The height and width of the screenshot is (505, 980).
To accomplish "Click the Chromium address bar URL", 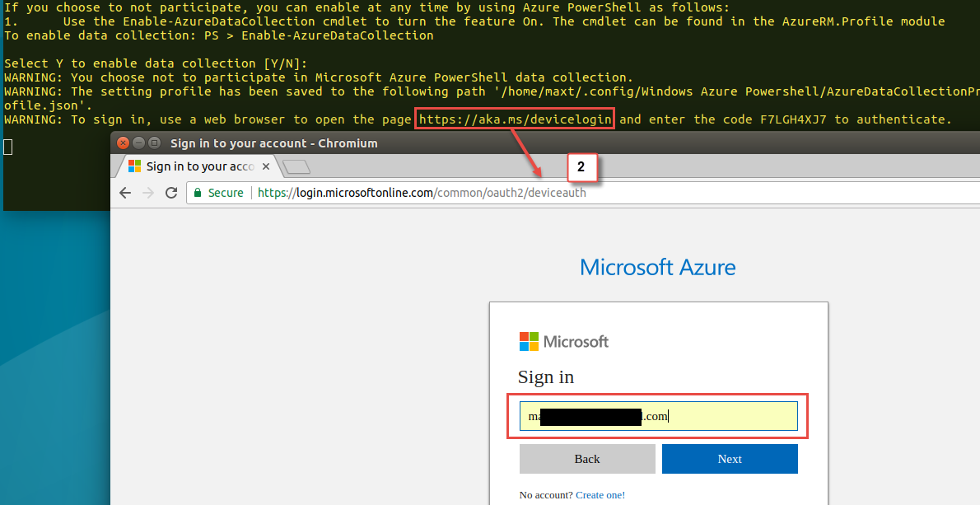I will [x=422, y=193].
